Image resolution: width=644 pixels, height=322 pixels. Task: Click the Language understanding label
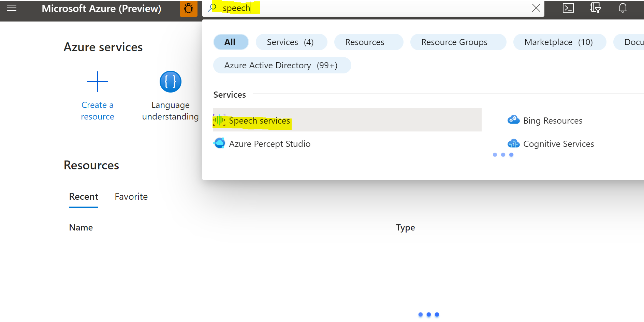pos(171,111)
